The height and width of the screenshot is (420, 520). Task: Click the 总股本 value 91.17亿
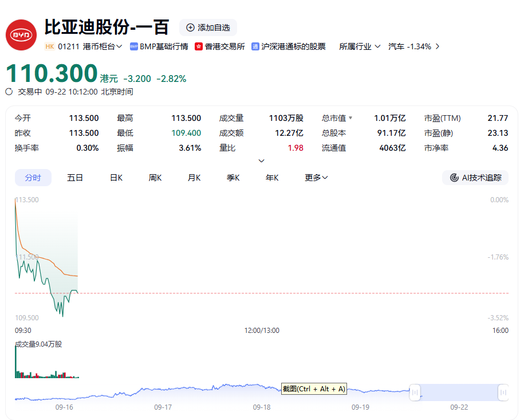pyautogui.click(x=392, y=133)
